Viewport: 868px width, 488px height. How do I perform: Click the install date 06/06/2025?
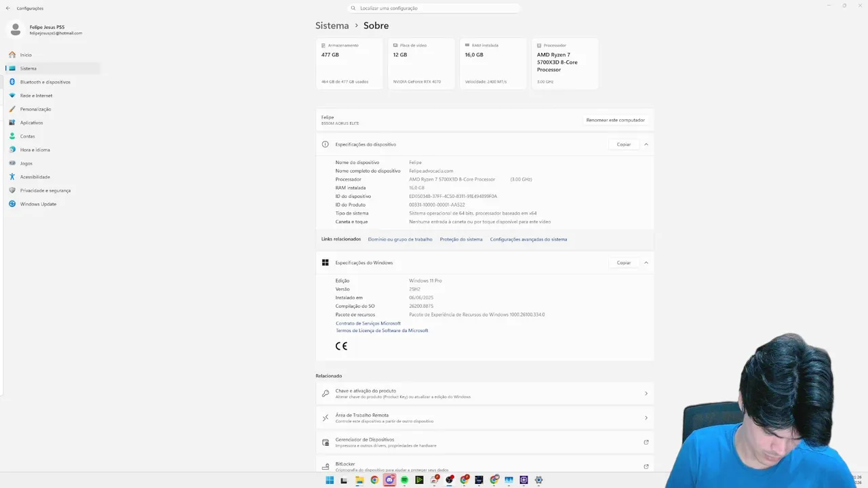(421, 298)
